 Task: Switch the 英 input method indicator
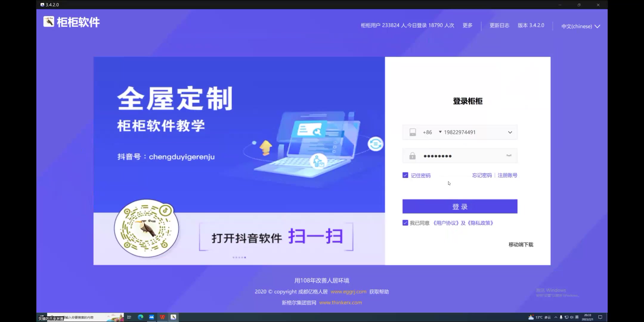pyautogui.click(x=577, y=317)
